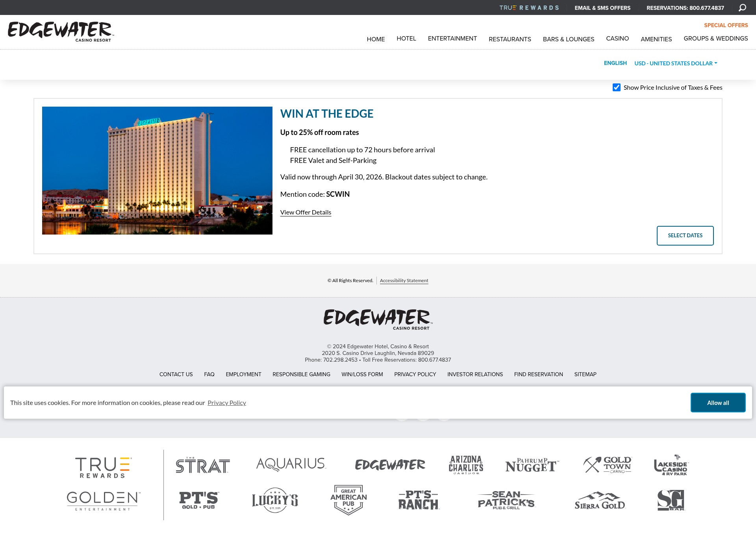
Task: Open the Arizona Charlie's logo
Action: click(466, 465)
